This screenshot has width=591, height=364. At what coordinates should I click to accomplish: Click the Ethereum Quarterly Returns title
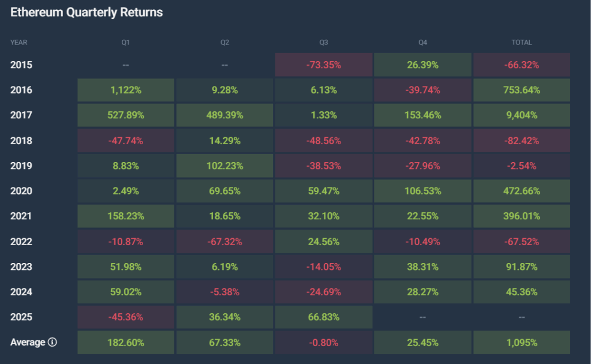[x=87, y=12]
